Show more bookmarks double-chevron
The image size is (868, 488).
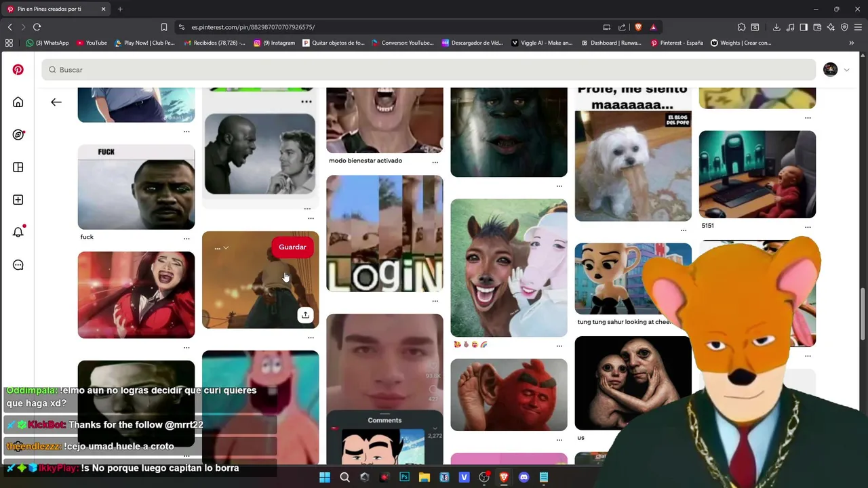point(852,43)
